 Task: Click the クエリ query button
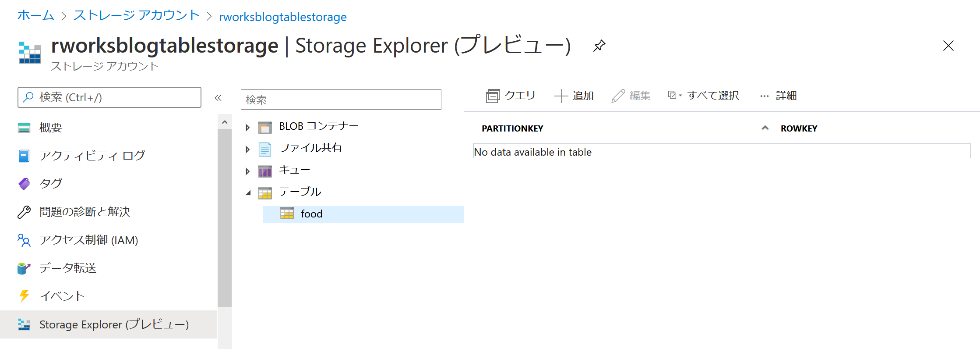(x=511, y=96)
